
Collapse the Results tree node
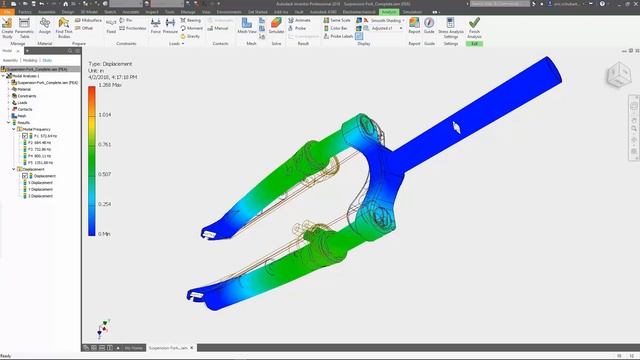click(9, 122)
